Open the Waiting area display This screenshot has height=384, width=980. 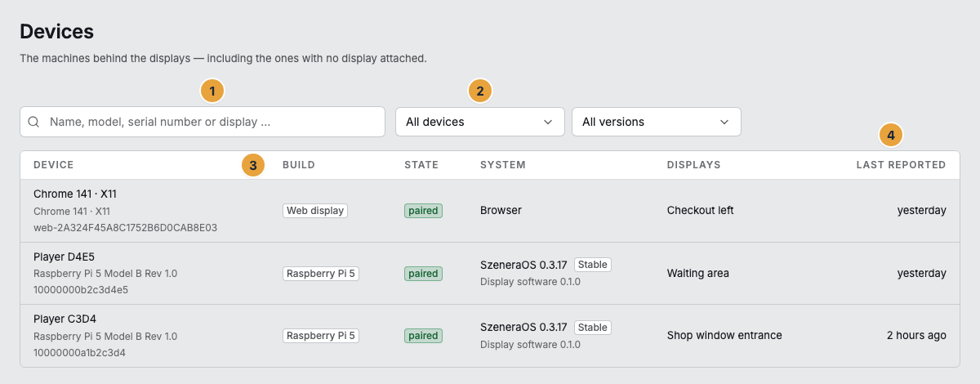(x=698, y=273)
